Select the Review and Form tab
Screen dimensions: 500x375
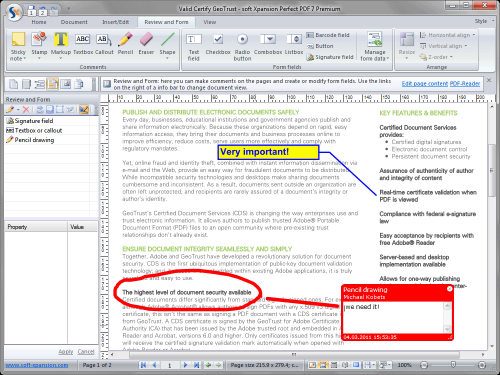click(166, 22)
